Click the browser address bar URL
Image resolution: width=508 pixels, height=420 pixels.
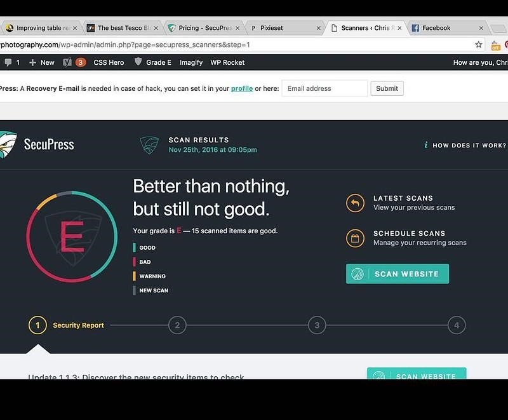125,44
